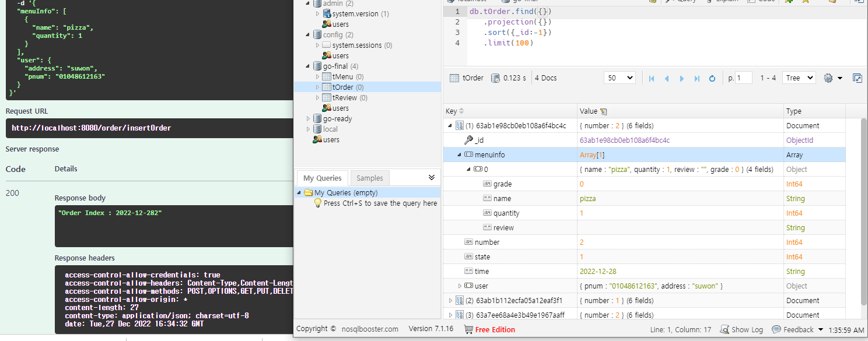Collapse the menuinfo array row
Image resolution: width=868 pixels, height=341 pixels.
pos(459,154)
